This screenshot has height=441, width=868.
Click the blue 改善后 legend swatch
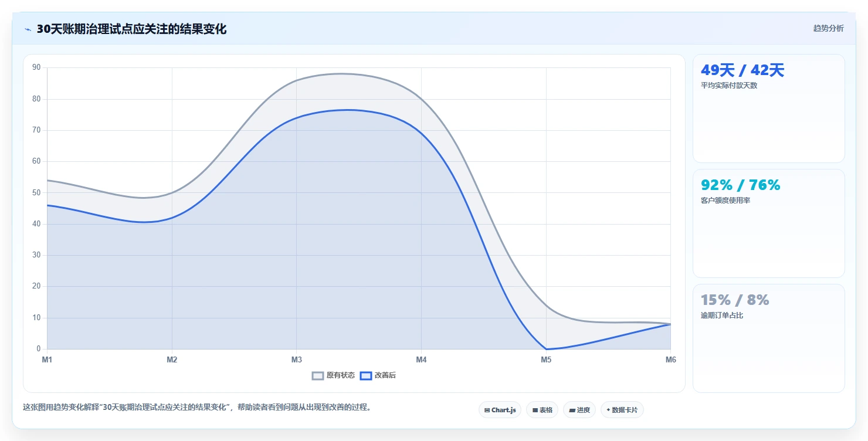coord(366,375)
